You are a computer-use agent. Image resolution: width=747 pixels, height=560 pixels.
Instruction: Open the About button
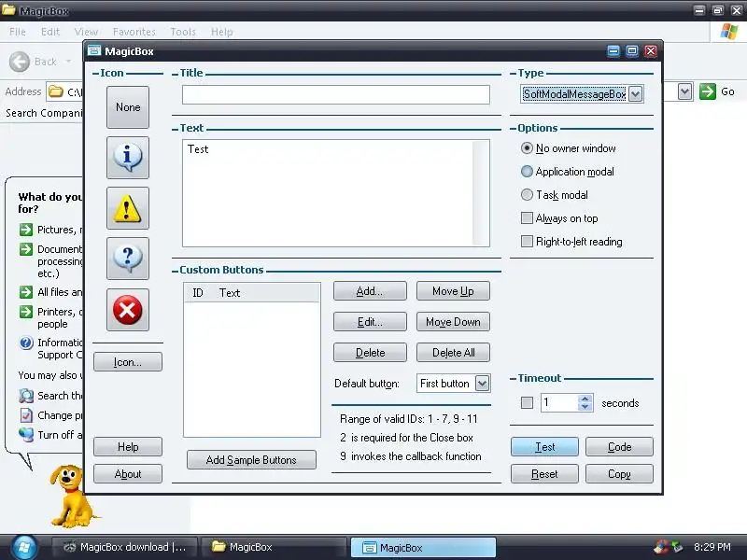click(128, 474)
